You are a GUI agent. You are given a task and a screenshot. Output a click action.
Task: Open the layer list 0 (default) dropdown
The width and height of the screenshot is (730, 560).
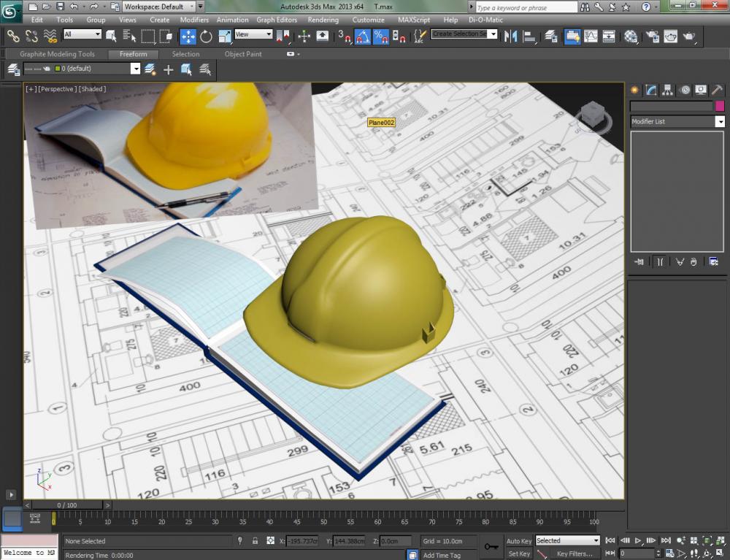[x=135, y=69]
